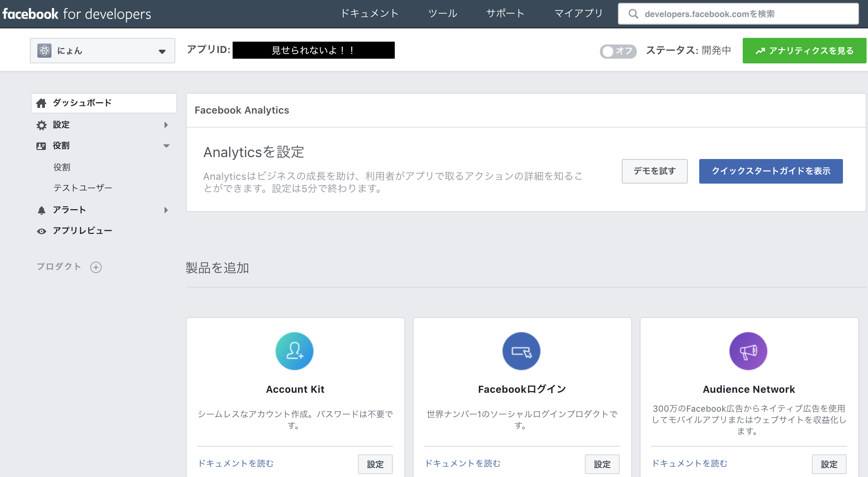Screen dimensions: 868x477
Task: Open the サポート top menu
Action: [505, 13]
